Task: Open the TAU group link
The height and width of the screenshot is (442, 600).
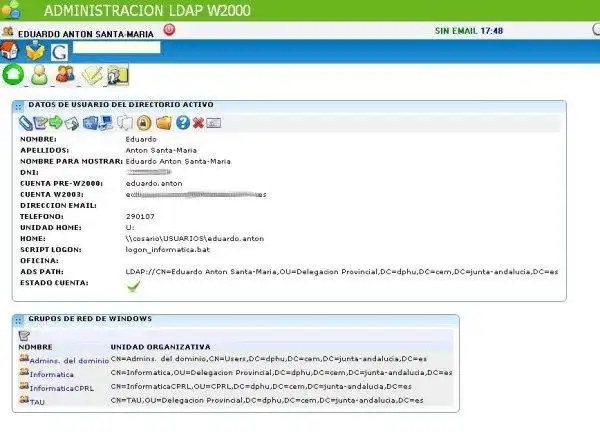Action: (x=37, y=402)
